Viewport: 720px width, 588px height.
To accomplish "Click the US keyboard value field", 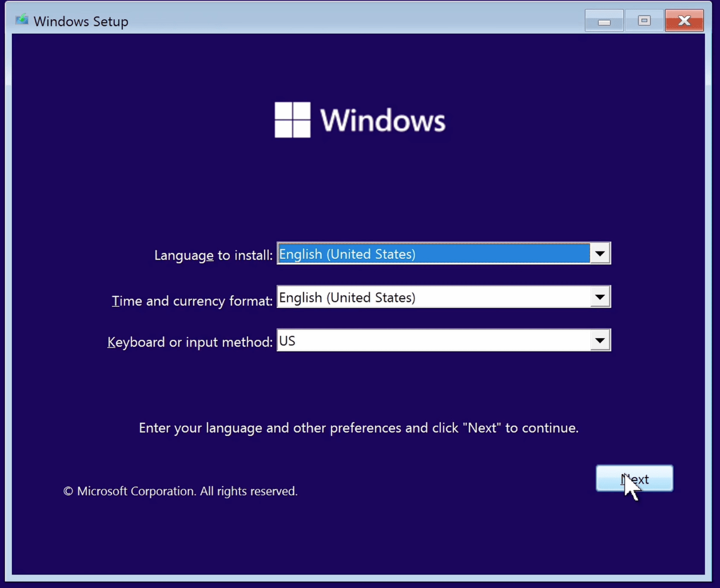I will tap(432, 341).
